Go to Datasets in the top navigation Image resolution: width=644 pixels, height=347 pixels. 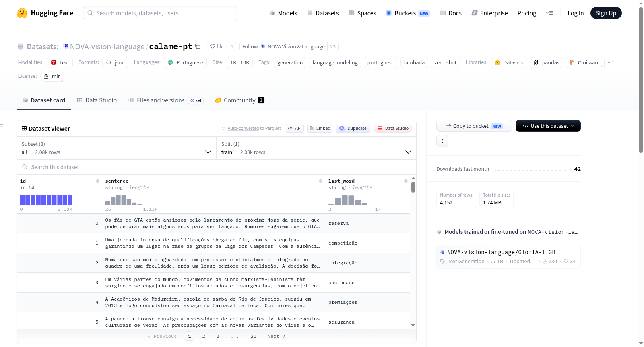point(323,13)
